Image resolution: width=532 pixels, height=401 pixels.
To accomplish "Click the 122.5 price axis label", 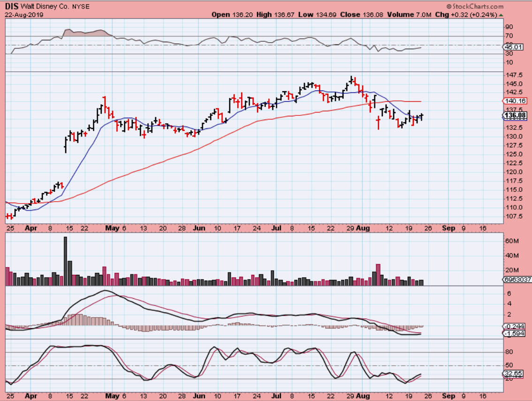I will pyautogui.click(x=514, y=163).
